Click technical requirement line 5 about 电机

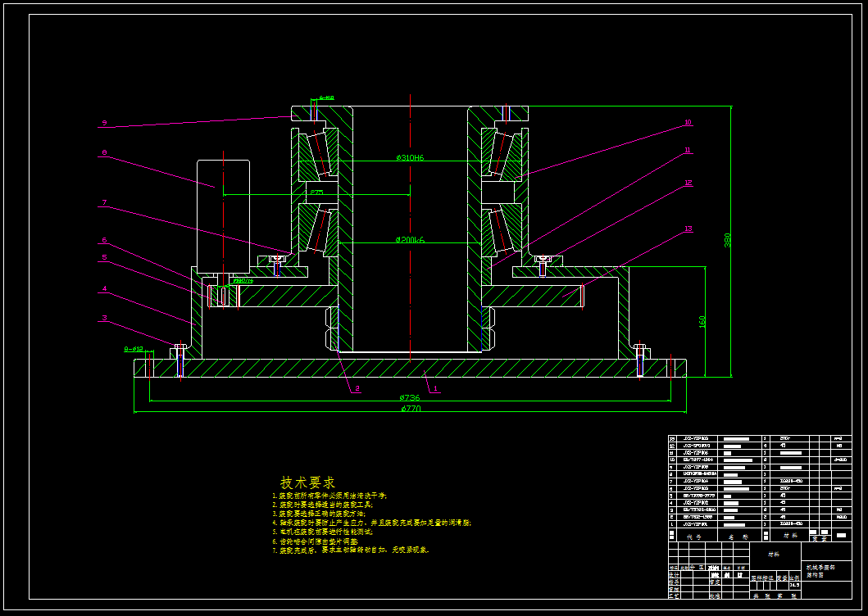coord(323,532)
